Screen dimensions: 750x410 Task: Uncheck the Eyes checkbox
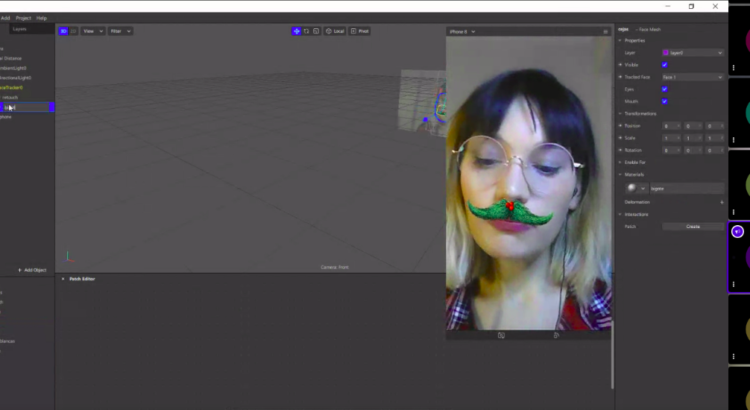point(665,89)
